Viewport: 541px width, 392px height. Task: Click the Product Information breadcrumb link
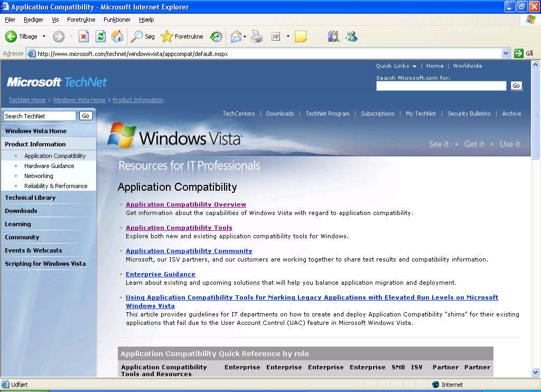click(138, 100)
